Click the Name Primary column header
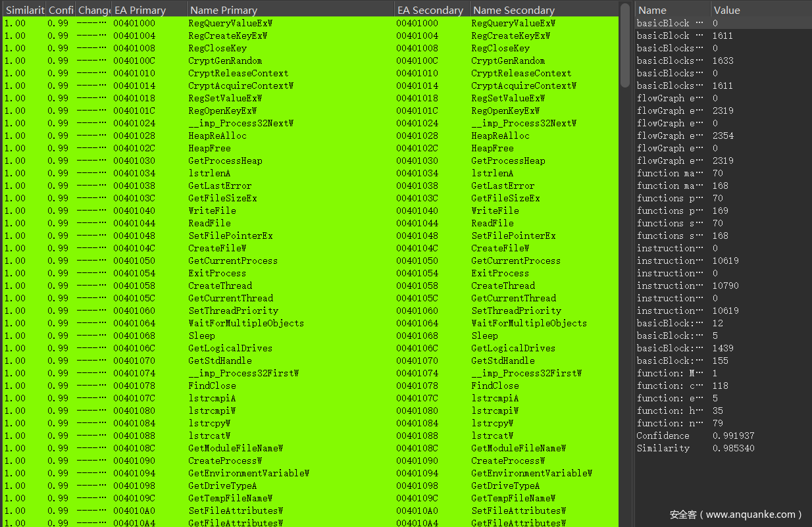Viewport: 812px width, 527px height. pyautogui.click(x=291, y=10)
